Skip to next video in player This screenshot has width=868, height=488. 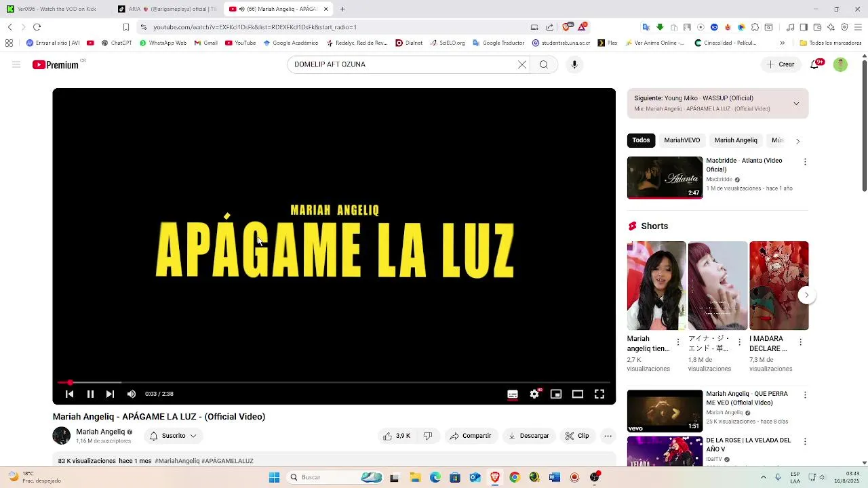[x=110, y=394]
